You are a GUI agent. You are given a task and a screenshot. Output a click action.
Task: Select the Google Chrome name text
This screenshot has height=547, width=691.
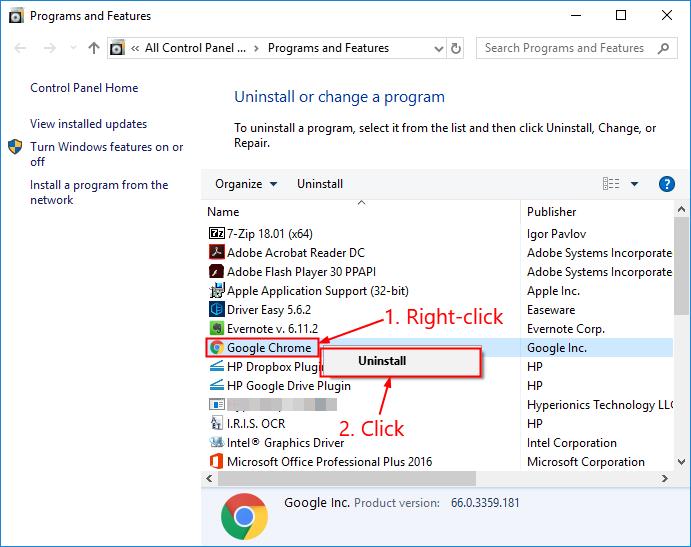269,347
